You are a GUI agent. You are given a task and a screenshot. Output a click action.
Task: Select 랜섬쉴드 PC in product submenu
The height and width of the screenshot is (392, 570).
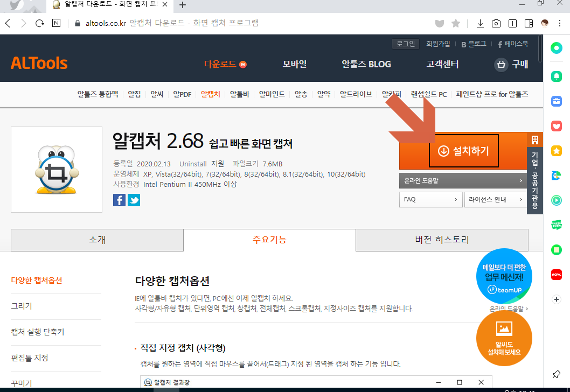429,94
